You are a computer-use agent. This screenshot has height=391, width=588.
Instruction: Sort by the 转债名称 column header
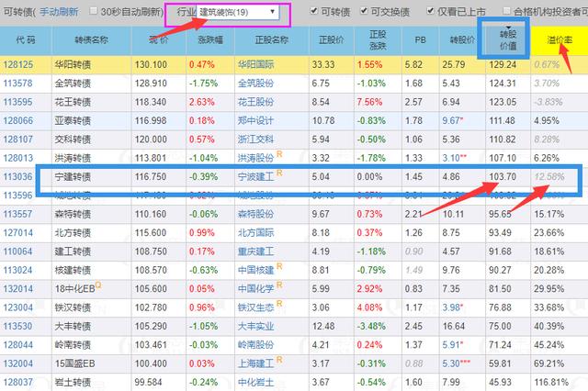tap(92, 39)
